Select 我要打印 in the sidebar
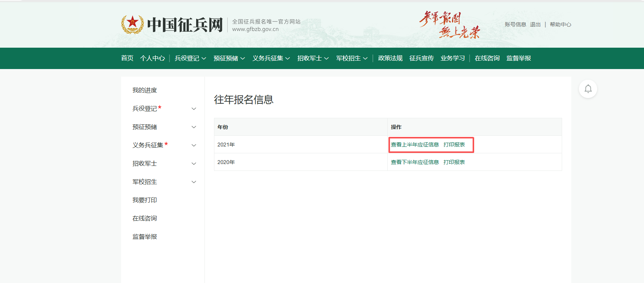This screenshot has width=644, height=283. (x=145, y=200)
